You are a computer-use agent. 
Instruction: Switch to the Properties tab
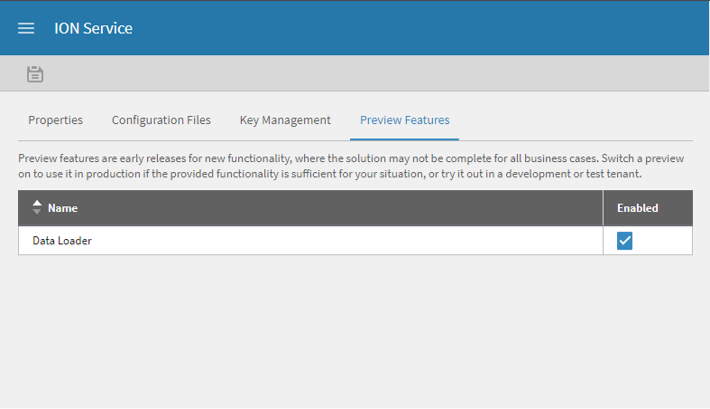55,120
